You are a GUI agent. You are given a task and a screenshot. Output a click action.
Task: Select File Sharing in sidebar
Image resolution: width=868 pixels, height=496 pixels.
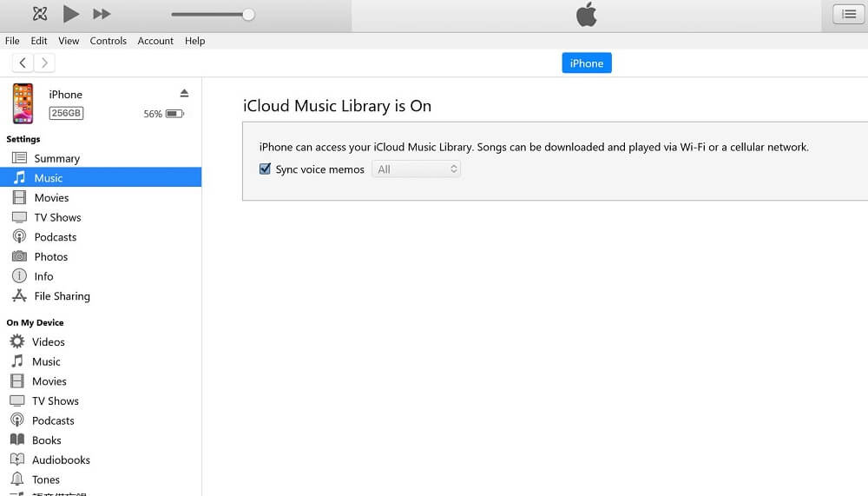click(x=62, y=296)
